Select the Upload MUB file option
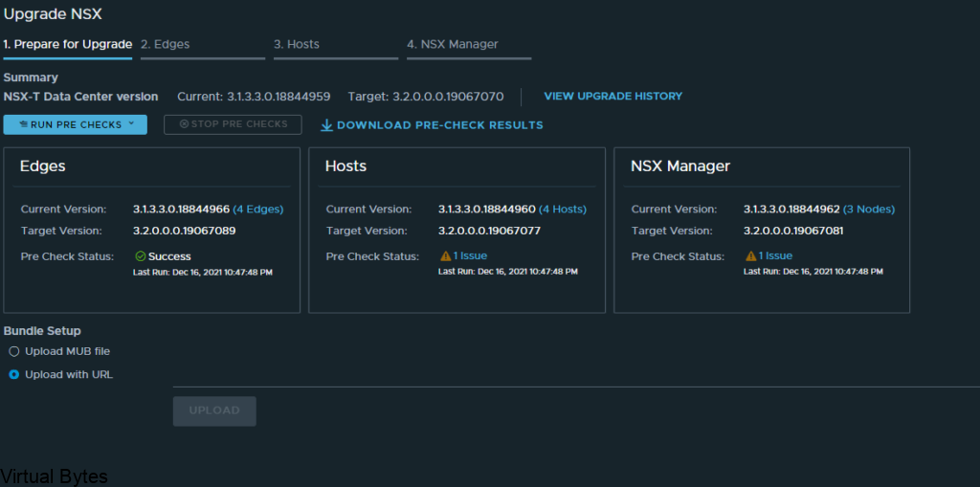Image resolution: width=980 pixels, height=487 pixels. point(14,352)
